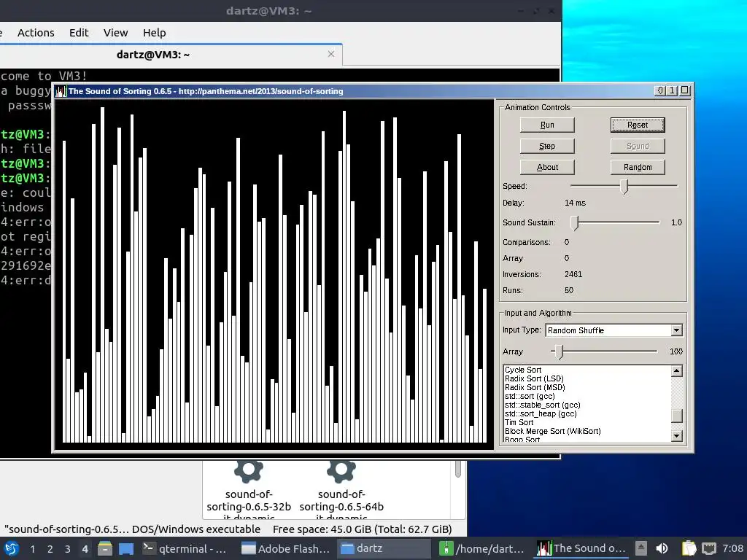Image resolution: width=747 pixels, height=560 pixels.
Task: Click the Sound of Sorting title bar icon
Action: click(61, 91)
